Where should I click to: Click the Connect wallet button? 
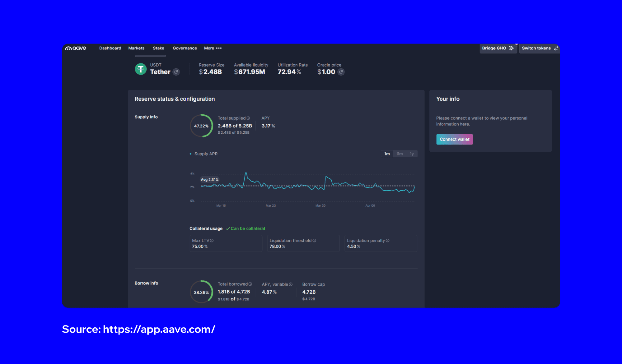[x=454, y=139]
